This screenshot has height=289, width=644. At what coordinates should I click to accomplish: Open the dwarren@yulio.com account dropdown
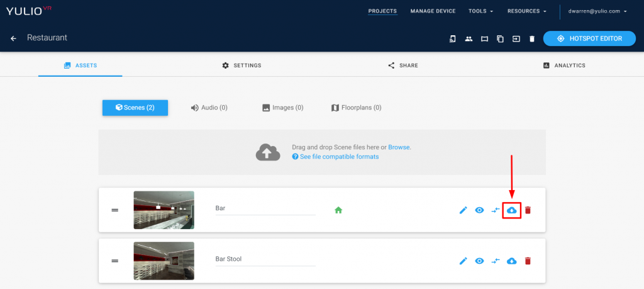[x=597, y=11]
